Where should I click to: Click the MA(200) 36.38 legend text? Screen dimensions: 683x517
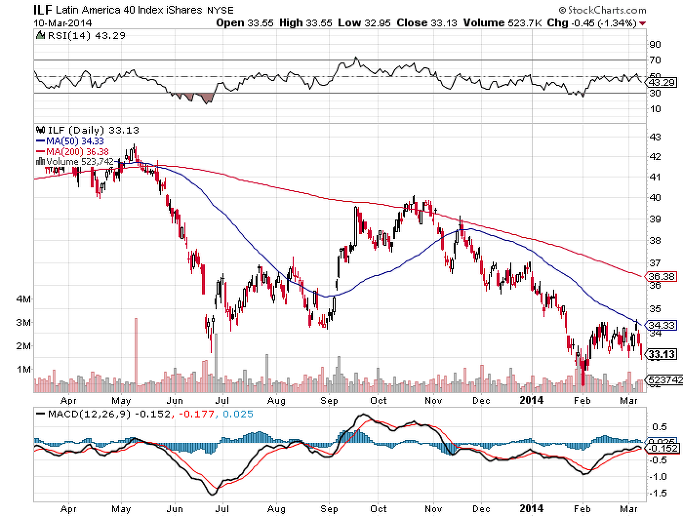pyautogui.click(x=78, y=151)
